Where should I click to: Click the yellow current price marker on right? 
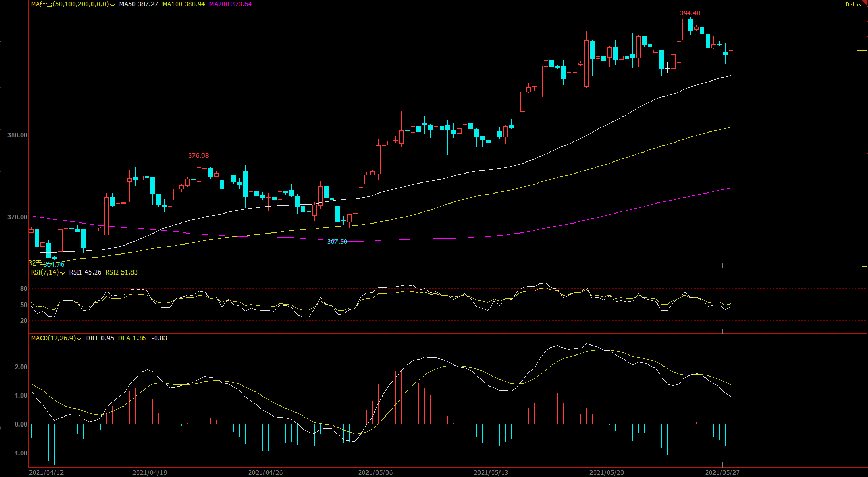[x=862, y=50]
